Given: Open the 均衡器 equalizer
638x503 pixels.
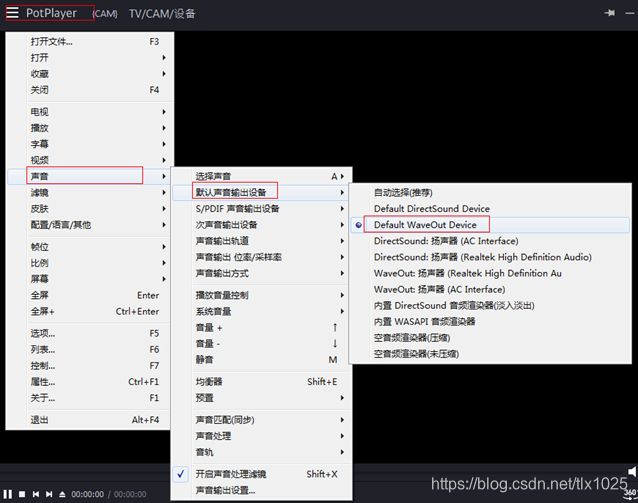Looking at the screenshot, I should [260, 382].
